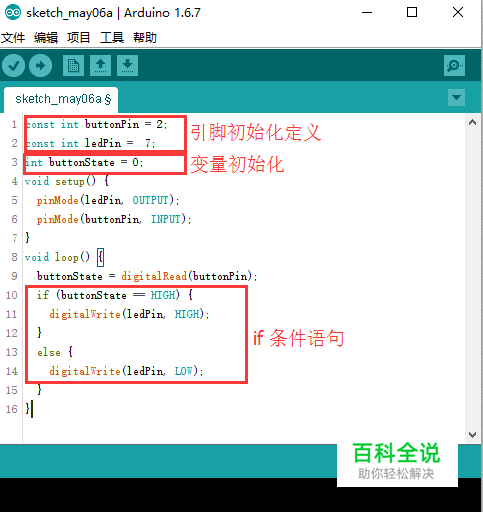Image resolution: width=483 pixels, height=512 pixels.
Task: Open the Serial Monitor magnifier icon
Action: (454, 65)
